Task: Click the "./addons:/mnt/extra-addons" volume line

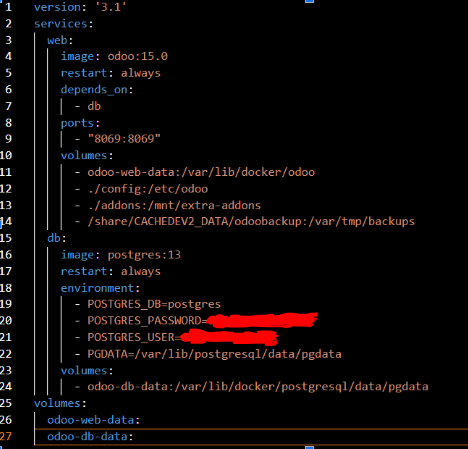Action: tap(174, 205)
